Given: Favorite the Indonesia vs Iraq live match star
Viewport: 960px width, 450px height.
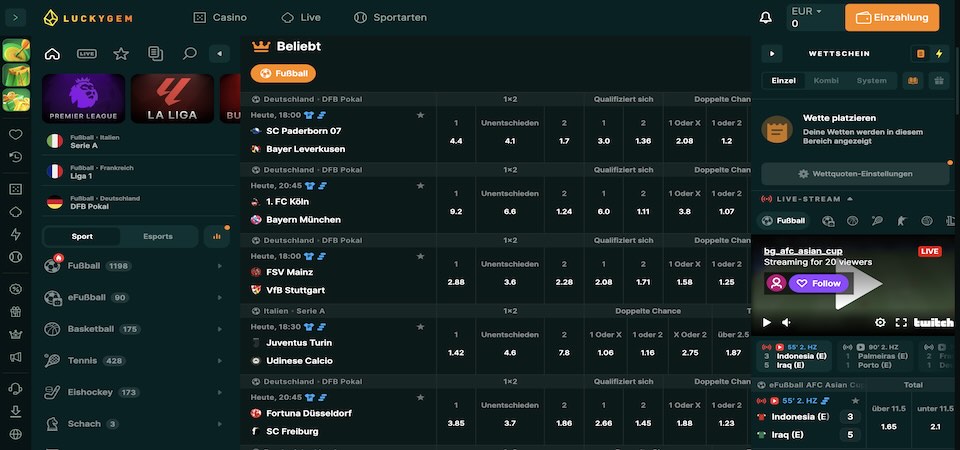Looking at the screenshot, I should (x=855, y=401).
